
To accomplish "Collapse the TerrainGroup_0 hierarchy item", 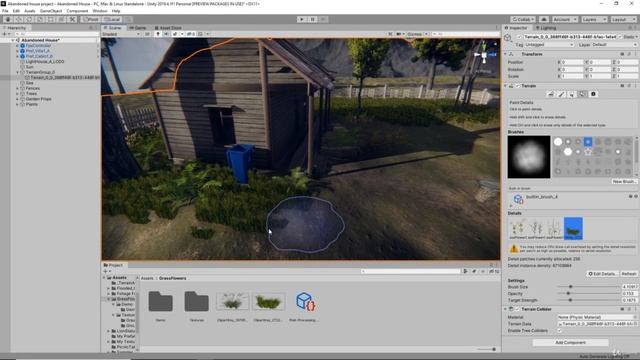I will (x=18, y=72).
